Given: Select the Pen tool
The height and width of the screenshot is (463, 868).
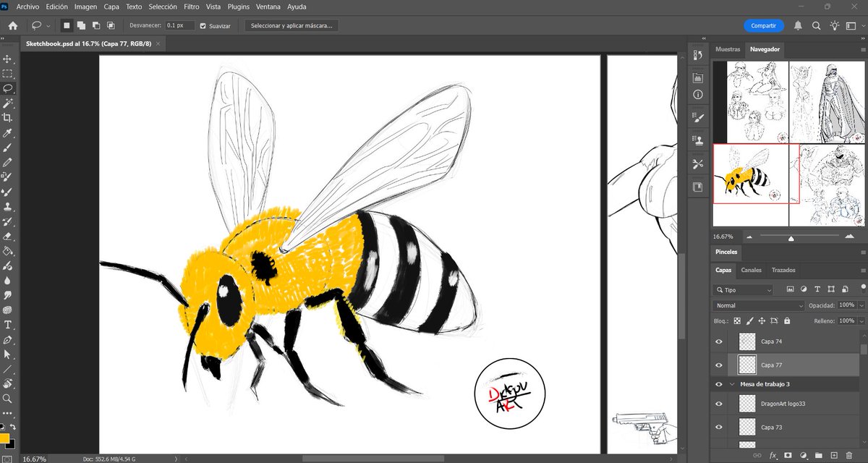Looking at the screenshot, I should 7,339.
